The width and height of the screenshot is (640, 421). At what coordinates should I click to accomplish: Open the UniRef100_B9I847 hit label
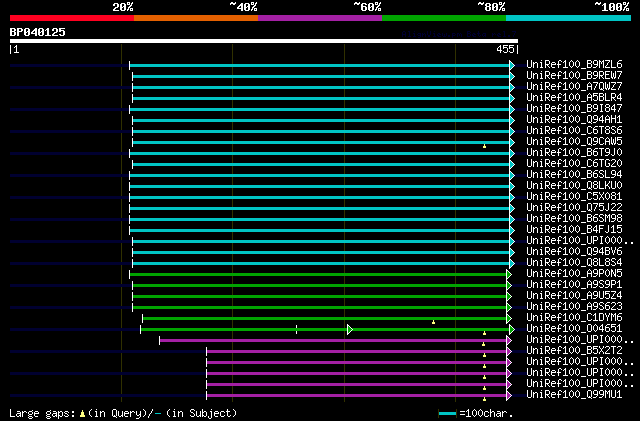pos(574,109)
